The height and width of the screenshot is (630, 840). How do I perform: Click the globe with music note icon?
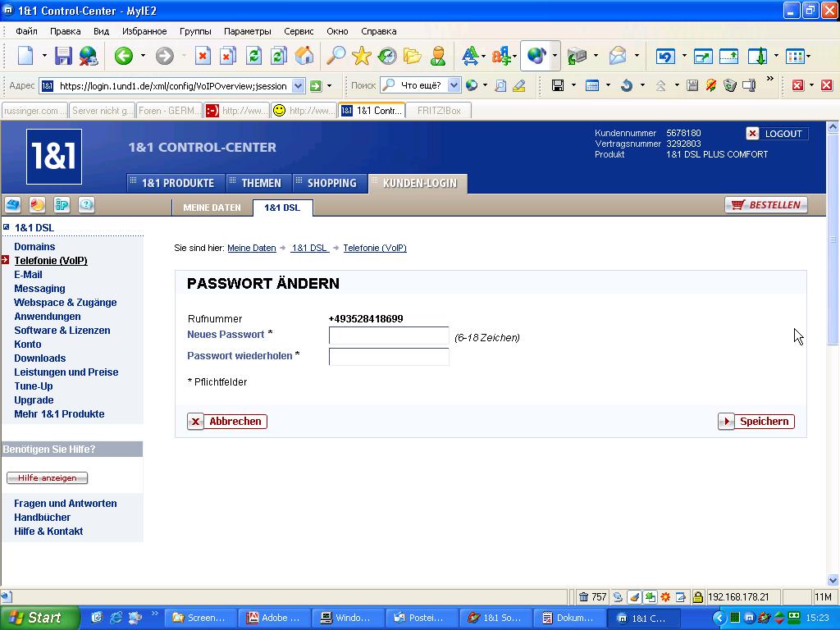tap(536, 56)
